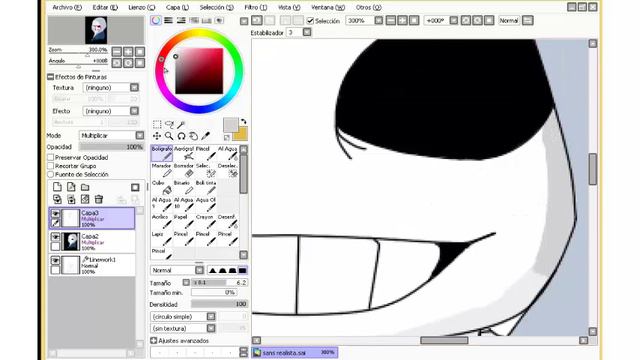The image size is (640, 360).
Task: Enable Fuente de Selección option
Action: (x=51, y=174)
